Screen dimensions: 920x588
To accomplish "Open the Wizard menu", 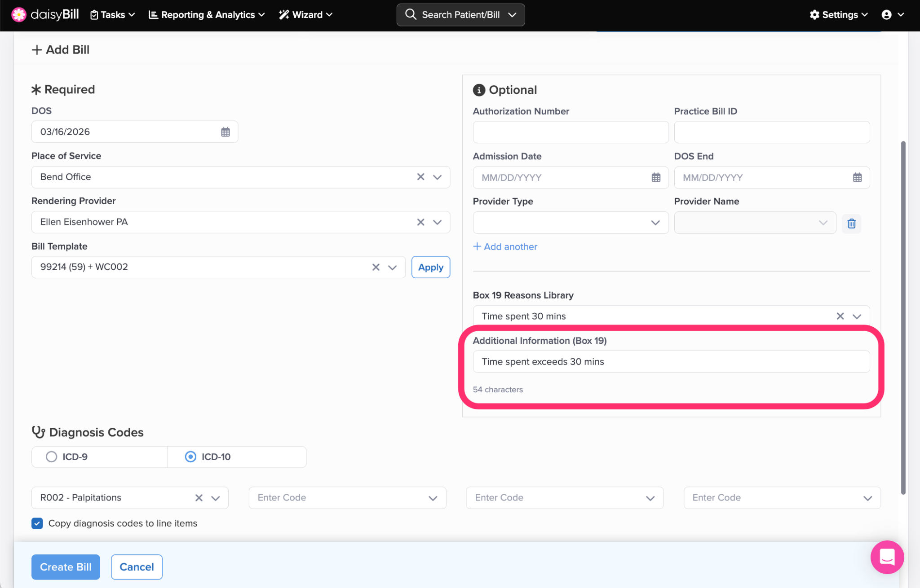I will pos(306,15).
